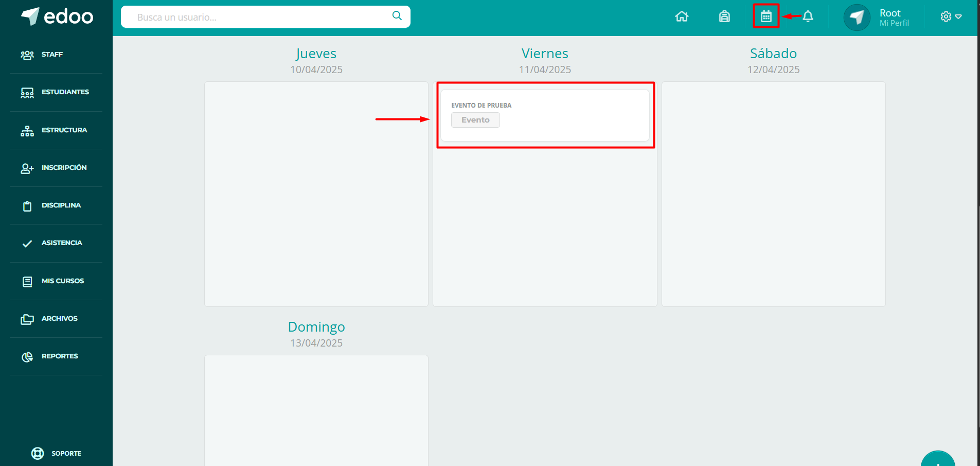Image resolution: width=980 pixels, height=466 pixels.
Task: Open the home icon in top bar
Action: 682,16
